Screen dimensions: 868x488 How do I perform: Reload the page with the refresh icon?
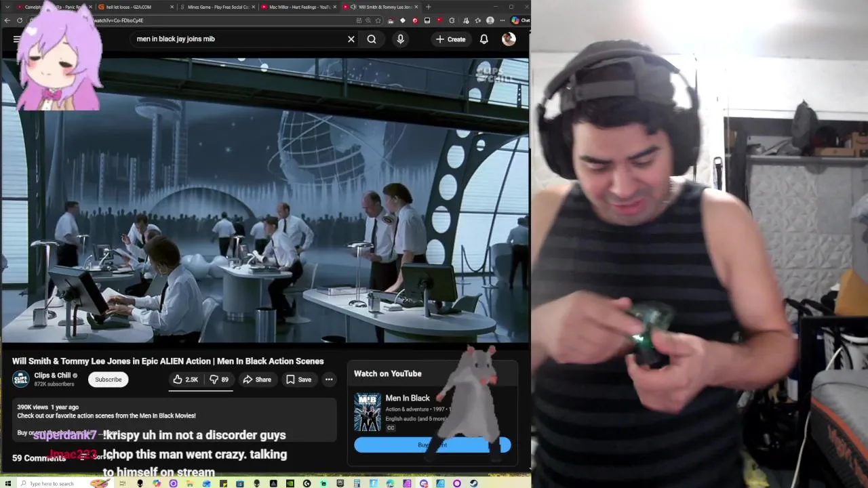(20, 20)
